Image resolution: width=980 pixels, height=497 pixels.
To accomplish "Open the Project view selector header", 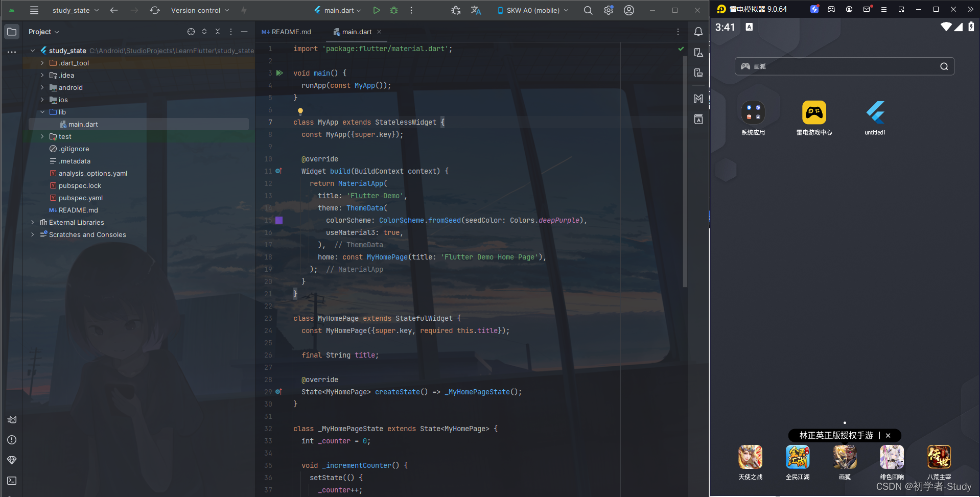I will coord(44,32).
